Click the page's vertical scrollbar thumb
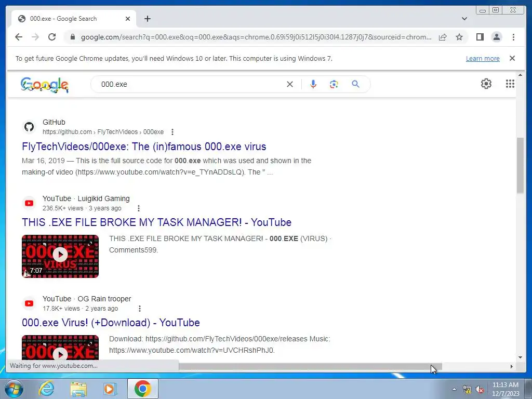 pos(521,166)
